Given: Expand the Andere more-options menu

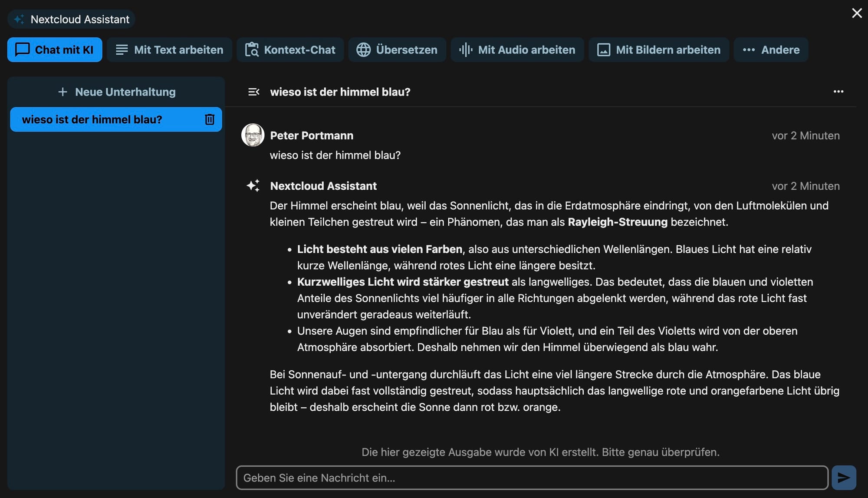Looking at the screenshot, I should (x=771, y=50).
